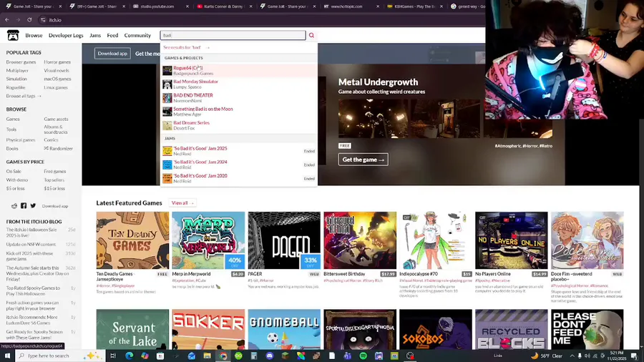Open the Update on NSFW content blog post
The image size is (644, 362).
click(x=31, y=244)
